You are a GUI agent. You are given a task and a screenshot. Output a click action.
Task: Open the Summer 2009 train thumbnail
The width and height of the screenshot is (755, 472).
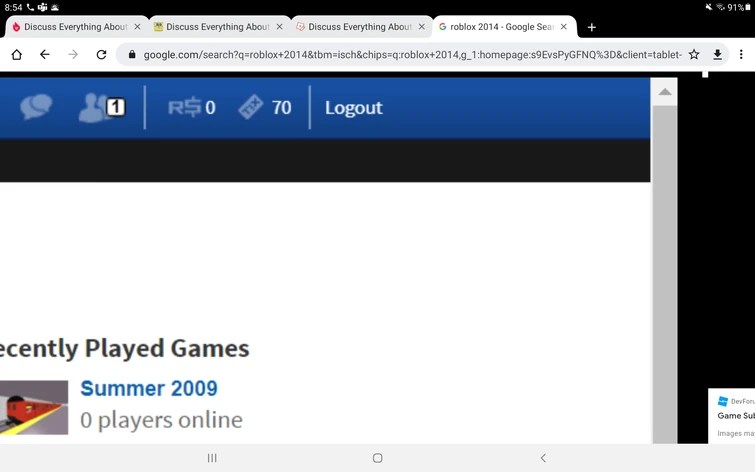click(34, 407)
